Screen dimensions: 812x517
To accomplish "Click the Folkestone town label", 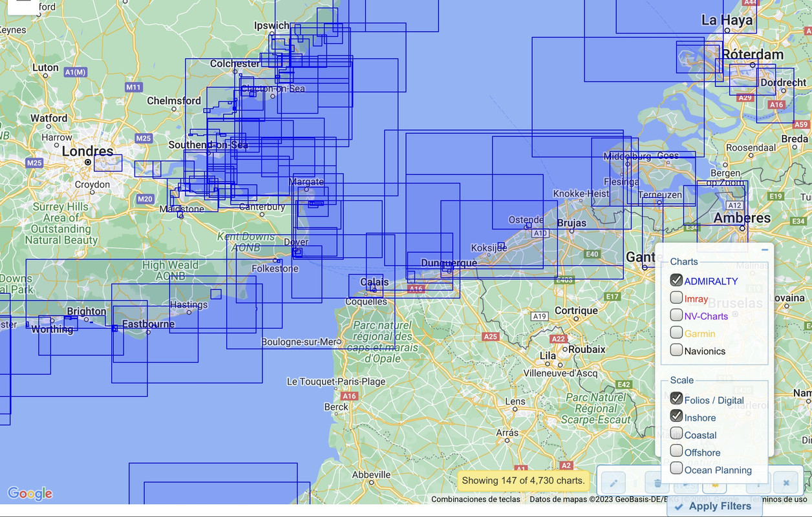I will 275,268.
